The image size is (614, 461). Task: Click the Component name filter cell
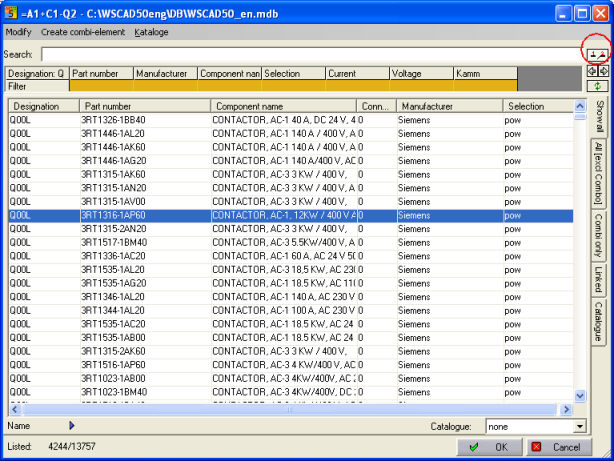(x=229, y=86)
